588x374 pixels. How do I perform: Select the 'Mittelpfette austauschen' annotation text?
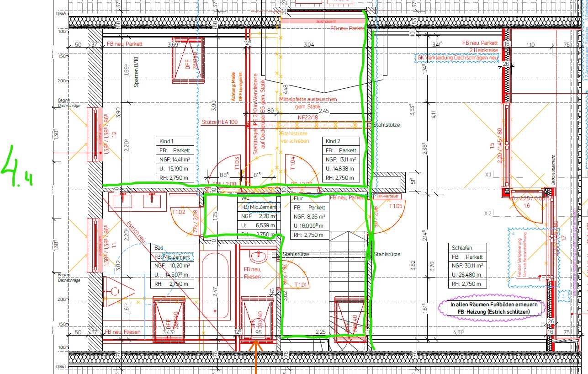[x=307, y=99]
